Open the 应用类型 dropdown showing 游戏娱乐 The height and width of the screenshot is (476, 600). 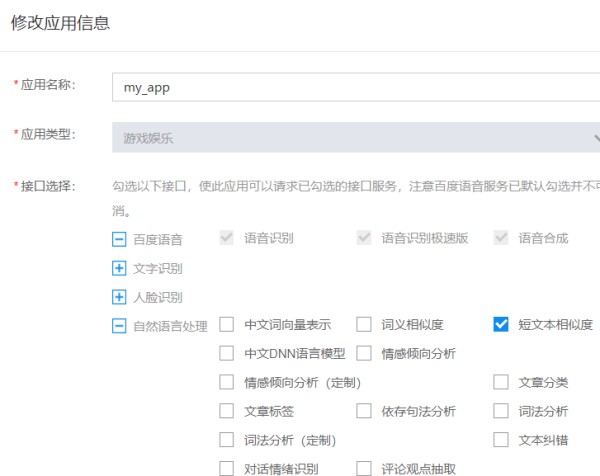click(356, 137)
